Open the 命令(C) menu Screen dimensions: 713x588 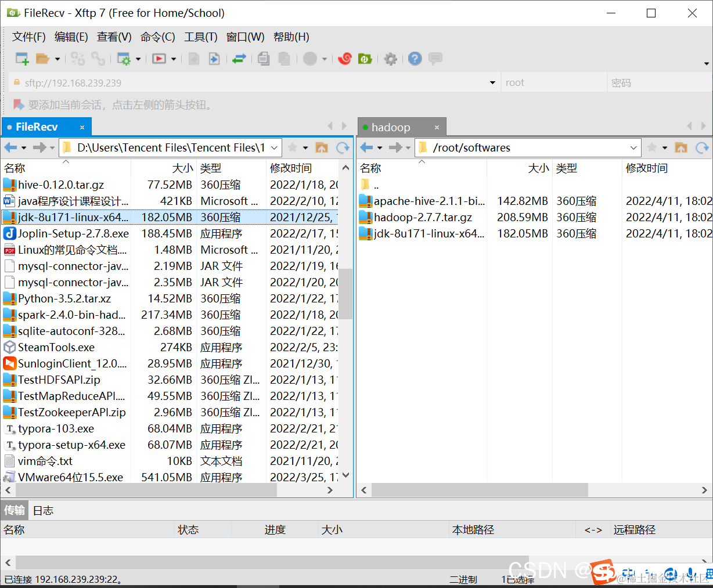tap(158, 37)
